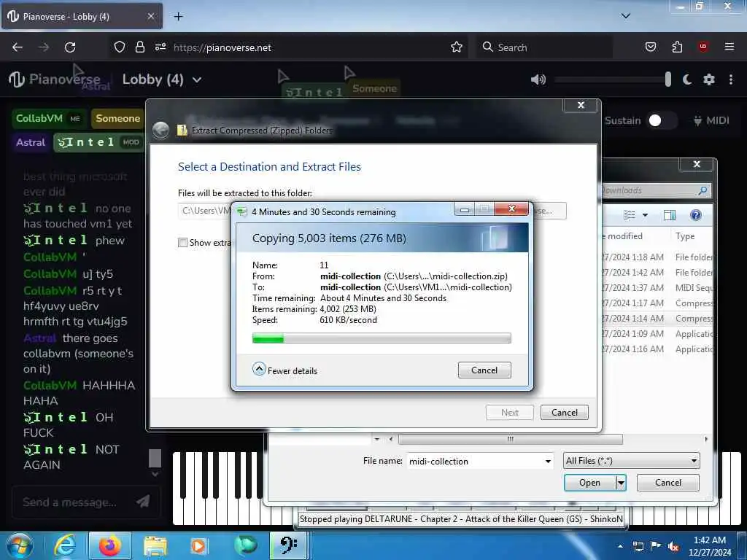
Task: Toggle the preview pane icon in file dialog
Action: coord(670,215)
